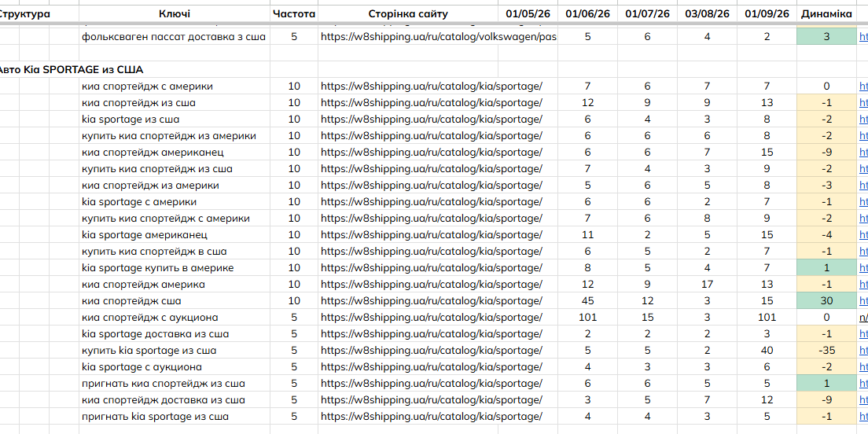The height and width of the screenshot is (434, 868).
Task: Select green Динаміка cell showing 30
Action: pos(826,300)
